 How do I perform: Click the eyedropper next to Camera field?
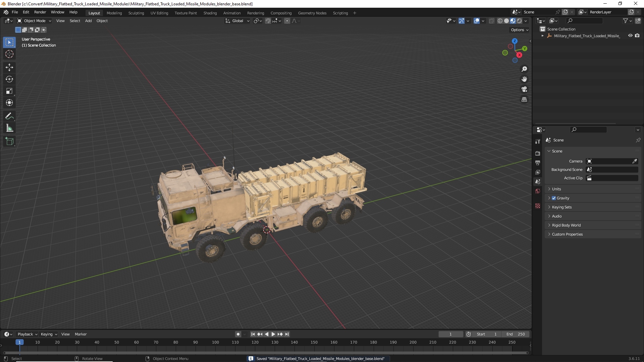pyautogui.click(x=635, y=161)
